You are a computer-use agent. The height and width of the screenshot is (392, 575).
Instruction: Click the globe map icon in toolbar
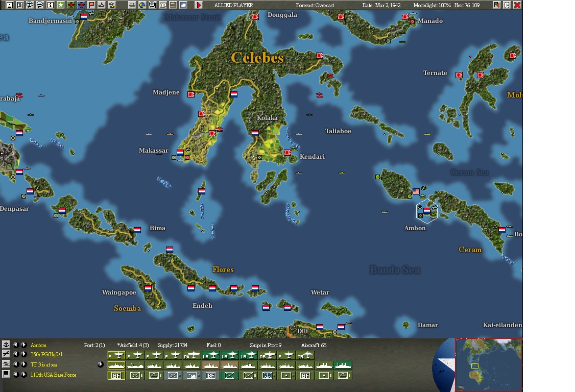pos(142,5)
